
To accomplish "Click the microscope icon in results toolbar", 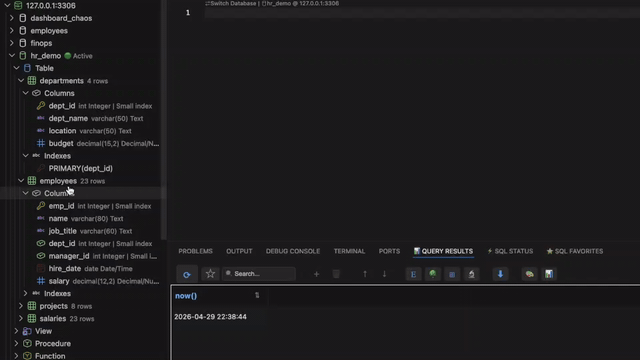I will pyautogui.click(x=471, y=274).
